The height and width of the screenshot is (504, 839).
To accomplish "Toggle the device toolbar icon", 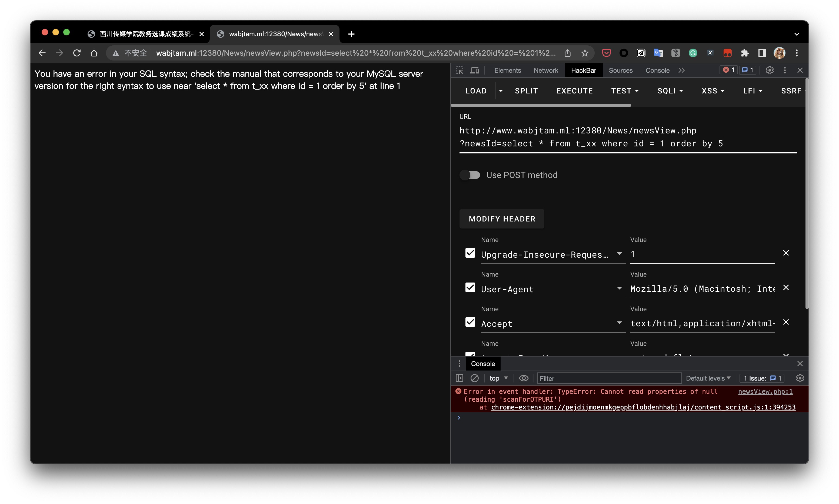I will (475, 70).
